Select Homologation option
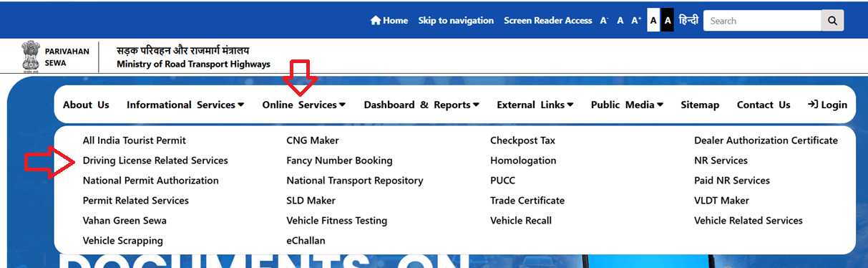 523,161
